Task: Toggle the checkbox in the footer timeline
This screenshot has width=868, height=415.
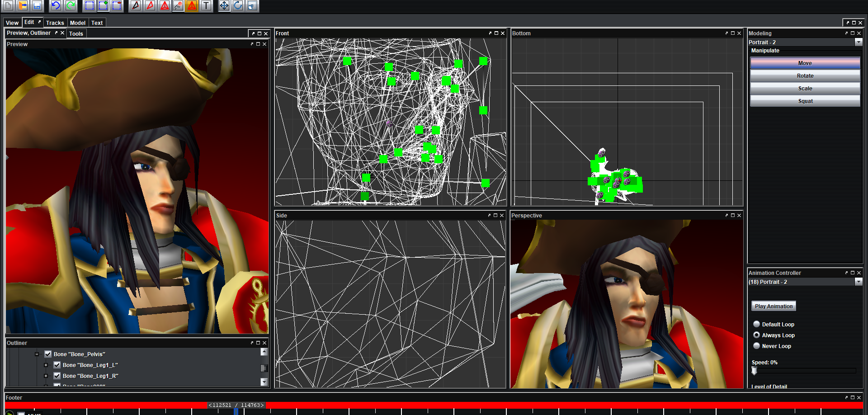Action: pyautogui.click(x=21, y=413)
